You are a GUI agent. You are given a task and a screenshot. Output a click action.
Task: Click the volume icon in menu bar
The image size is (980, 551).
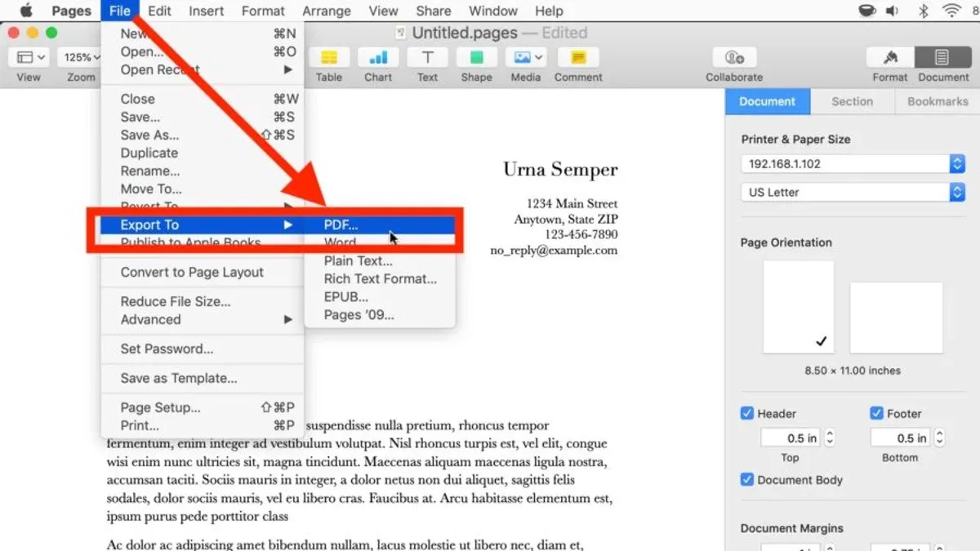[892, 11]
